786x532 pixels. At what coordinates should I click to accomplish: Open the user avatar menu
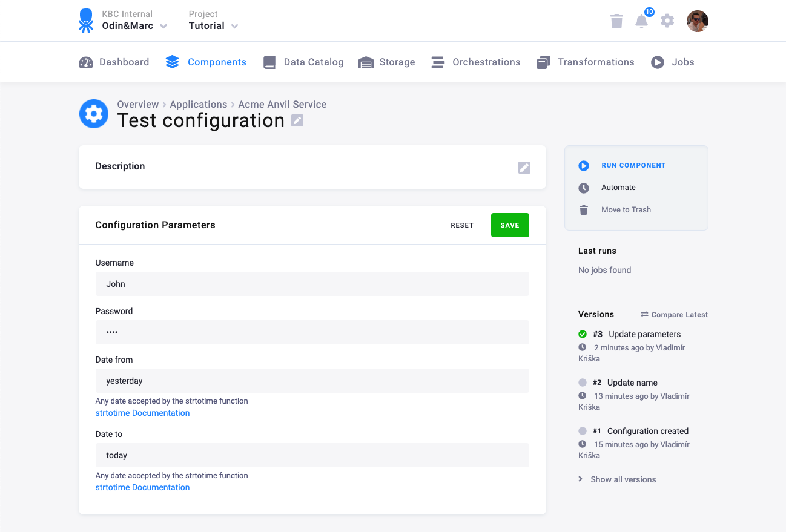click(698, 21)
